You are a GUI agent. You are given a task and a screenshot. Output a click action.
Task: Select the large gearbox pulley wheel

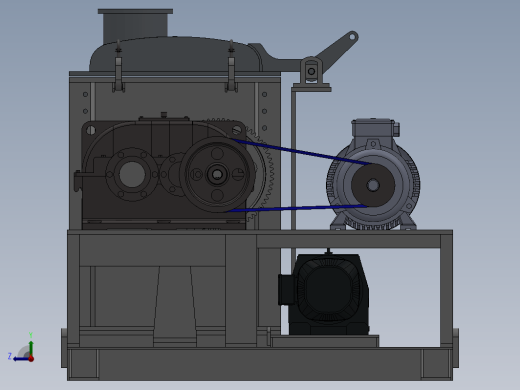coord(217,174)
